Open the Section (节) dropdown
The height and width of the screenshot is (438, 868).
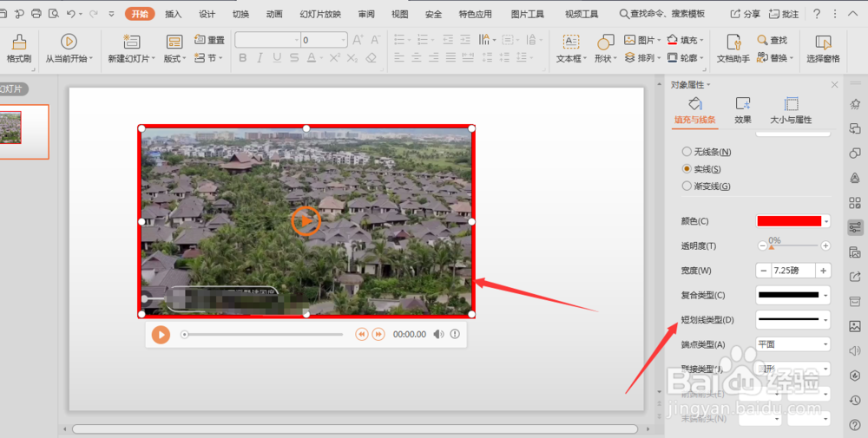pos(208,57)
